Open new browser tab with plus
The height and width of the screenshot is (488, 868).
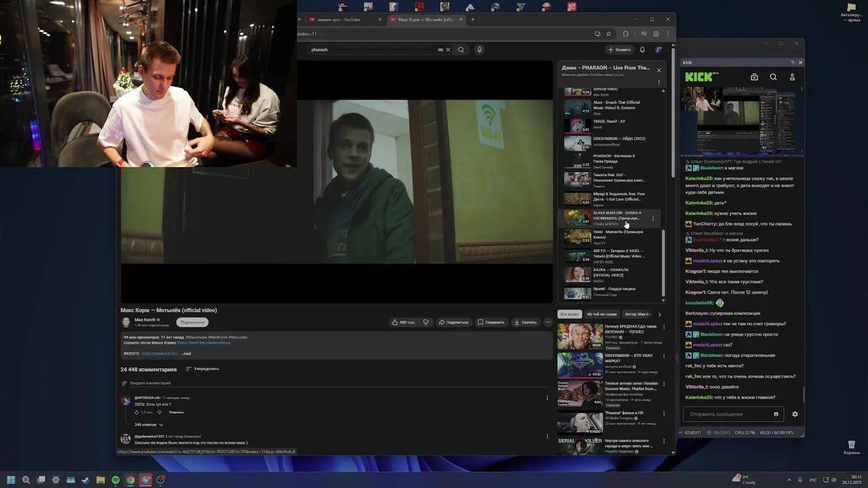(x=473, y=20)
